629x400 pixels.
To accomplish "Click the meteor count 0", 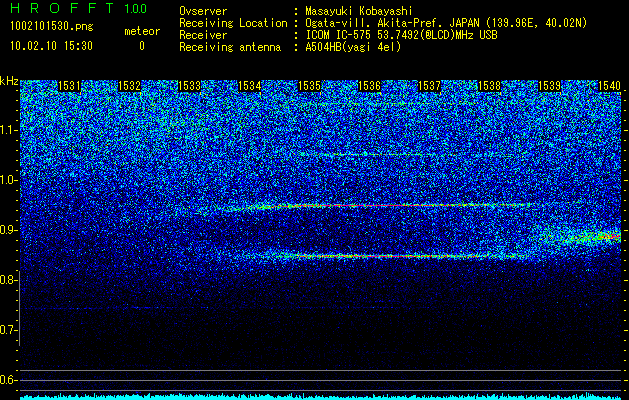I will 142,46.
